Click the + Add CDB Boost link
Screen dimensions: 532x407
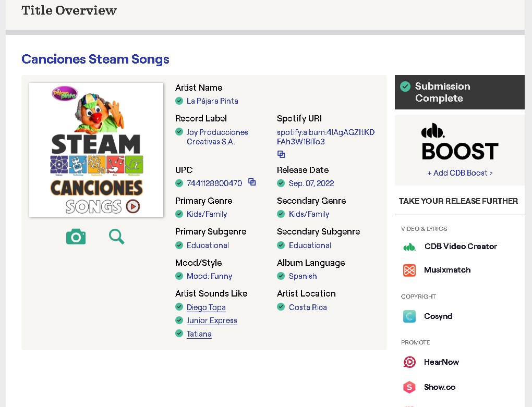(460, 173)
